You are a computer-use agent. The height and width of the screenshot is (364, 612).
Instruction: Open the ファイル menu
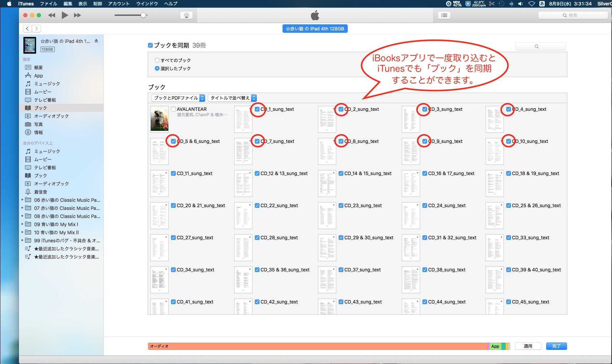coord(49,4)
